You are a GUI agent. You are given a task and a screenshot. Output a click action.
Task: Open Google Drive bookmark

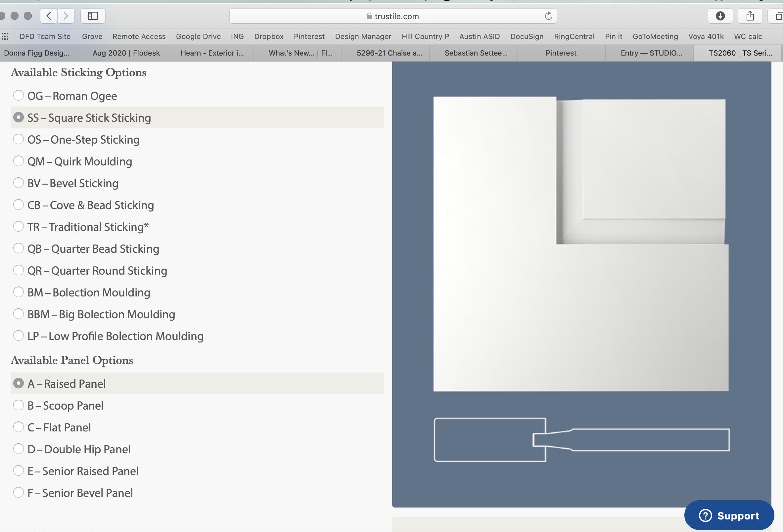tap(198, 36)
